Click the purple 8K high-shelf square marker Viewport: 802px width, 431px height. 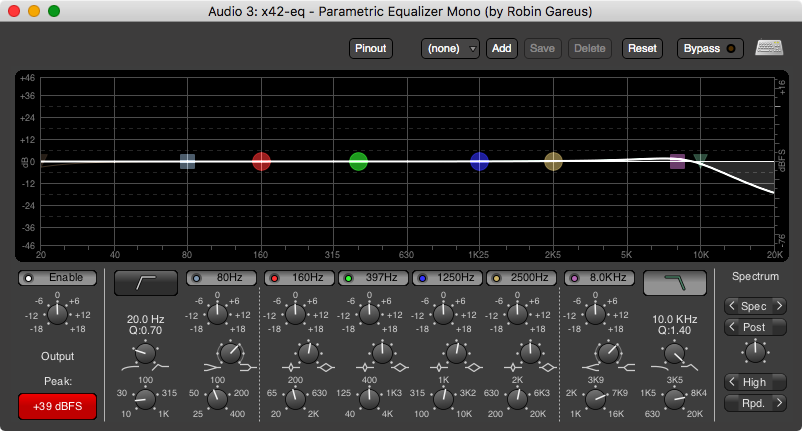(677, 161)
